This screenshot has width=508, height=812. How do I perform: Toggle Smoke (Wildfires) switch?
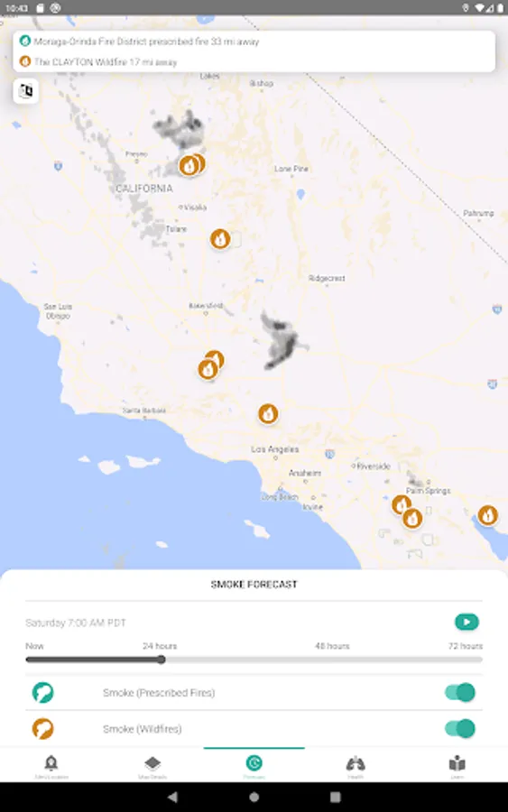click(x=460, y=728)
